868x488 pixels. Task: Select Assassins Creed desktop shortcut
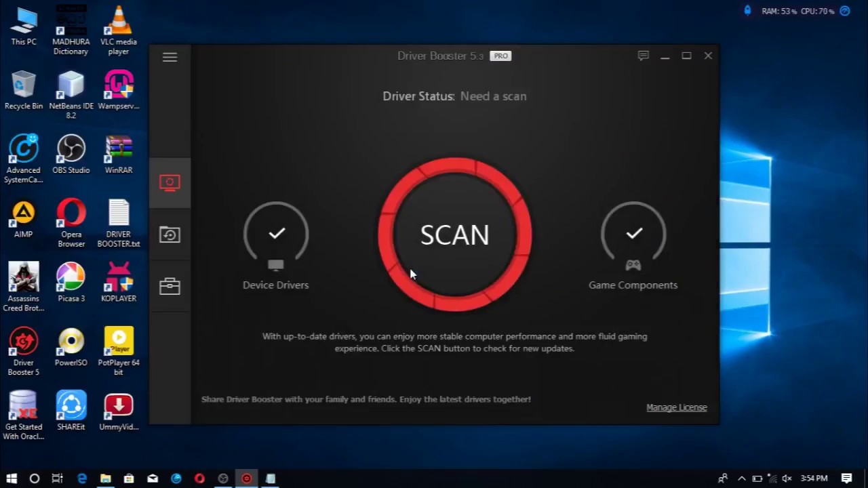point(24,287)
